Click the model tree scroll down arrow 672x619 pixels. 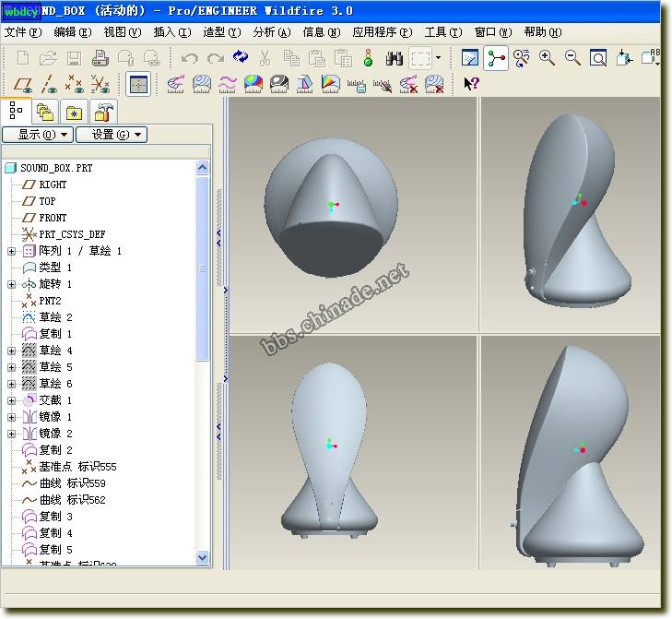pos(202,558)
